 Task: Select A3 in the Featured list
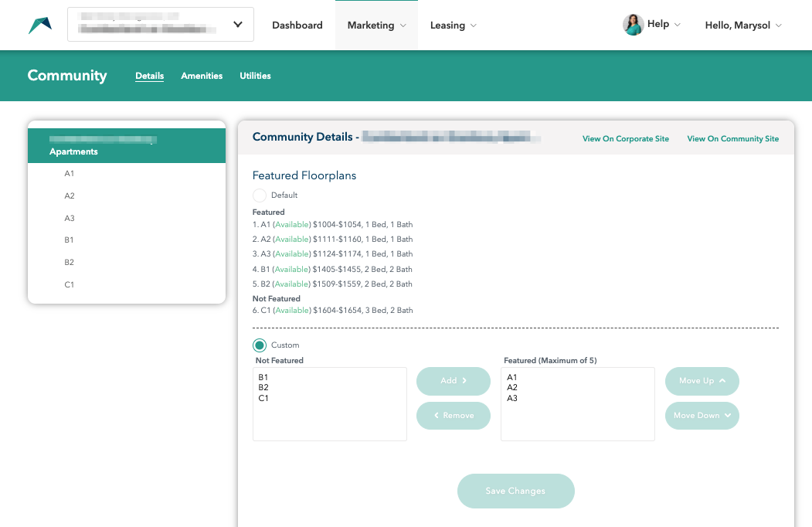tap(511, 399)
